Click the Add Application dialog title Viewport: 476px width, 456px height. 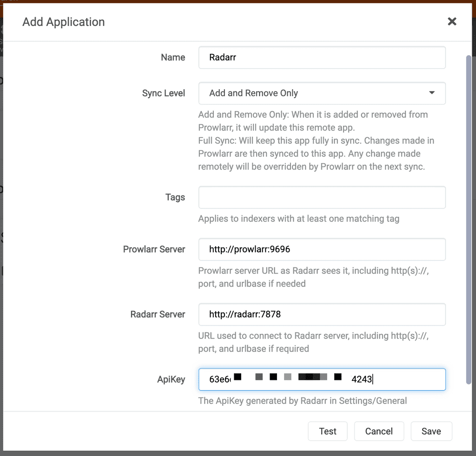pos(64,22)
